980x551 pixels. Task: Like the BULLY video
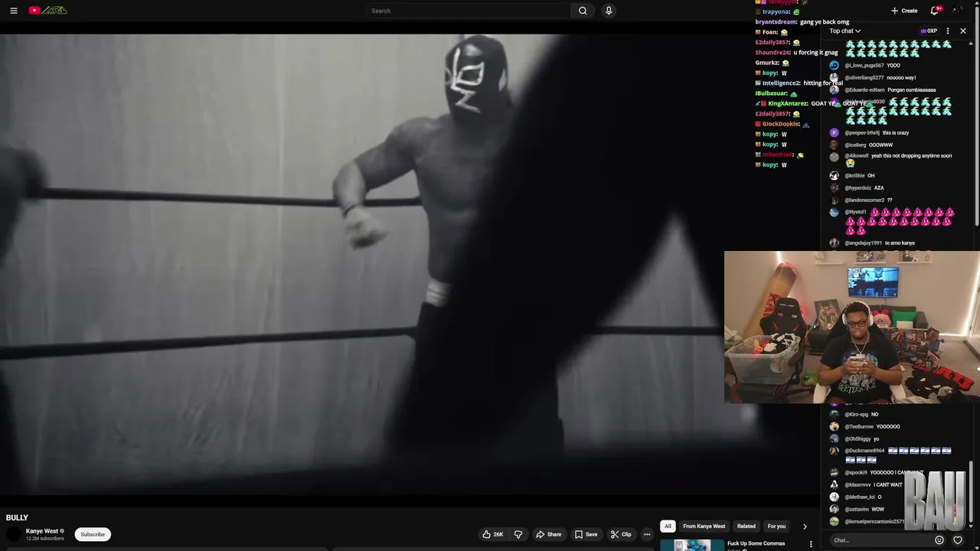[x=492, y=534]
